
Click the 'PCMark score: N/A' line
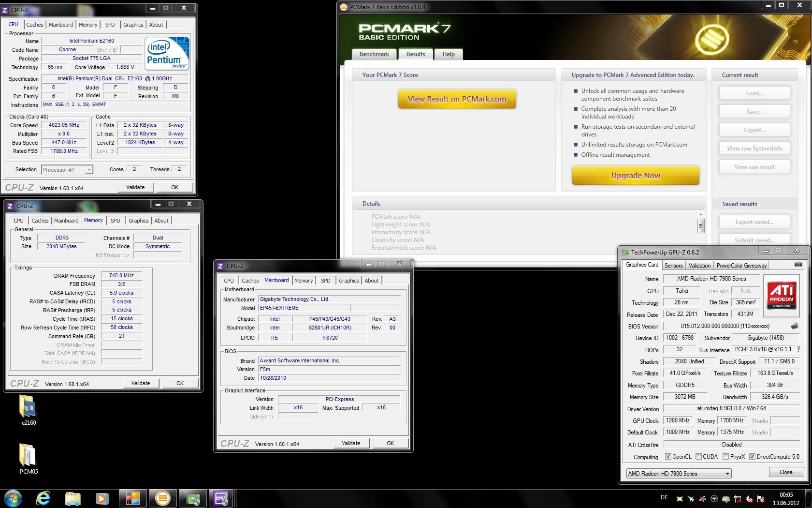(x=395, y=217)
